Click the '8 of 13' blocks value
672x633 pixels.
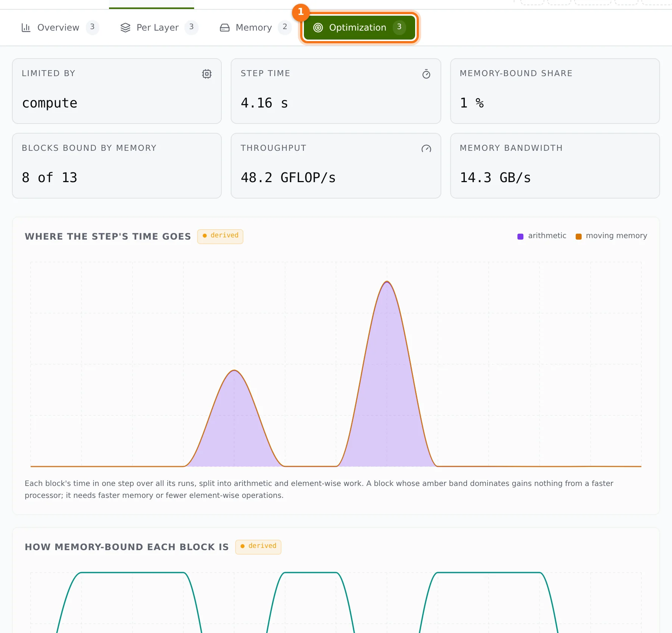coord(50,178)
